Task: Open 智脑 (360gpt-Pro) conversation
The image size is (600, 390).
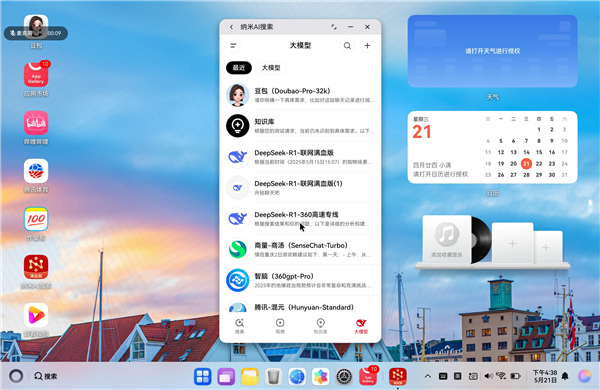Action: (300, 280)
